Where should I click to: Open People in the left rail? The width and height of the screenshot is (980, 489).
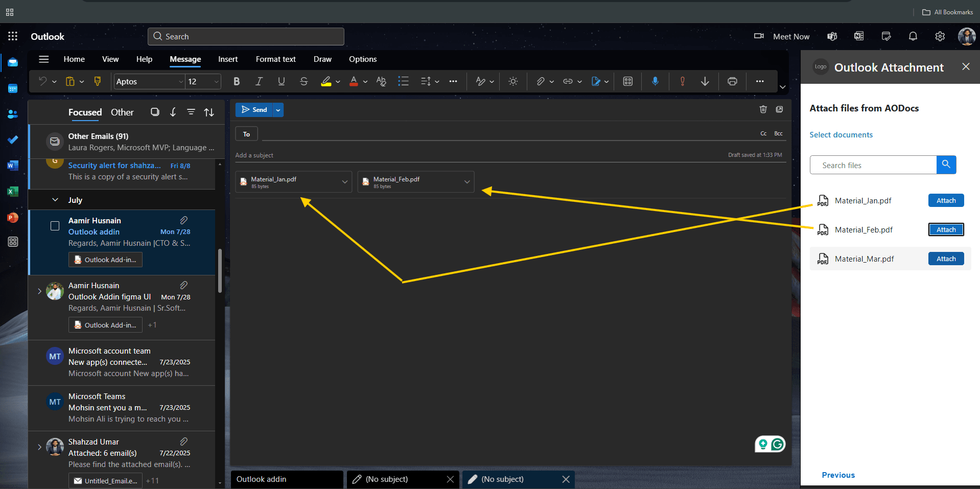click(x=13, y=114)
